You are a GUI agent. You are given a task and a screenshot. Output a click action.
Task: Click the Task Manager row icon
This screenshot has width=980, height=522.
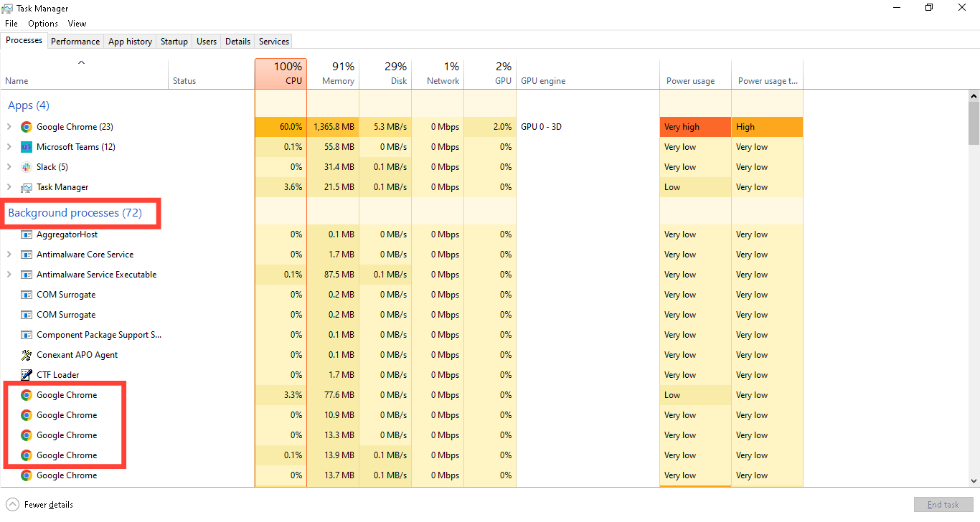(26, 187)
